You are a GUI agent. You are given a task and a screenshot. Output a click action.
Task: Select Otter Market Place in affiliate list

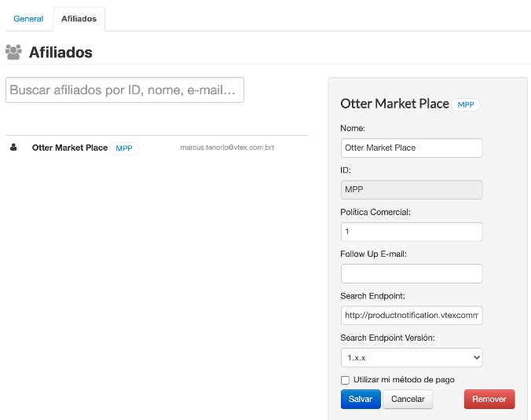coord(69,148)
